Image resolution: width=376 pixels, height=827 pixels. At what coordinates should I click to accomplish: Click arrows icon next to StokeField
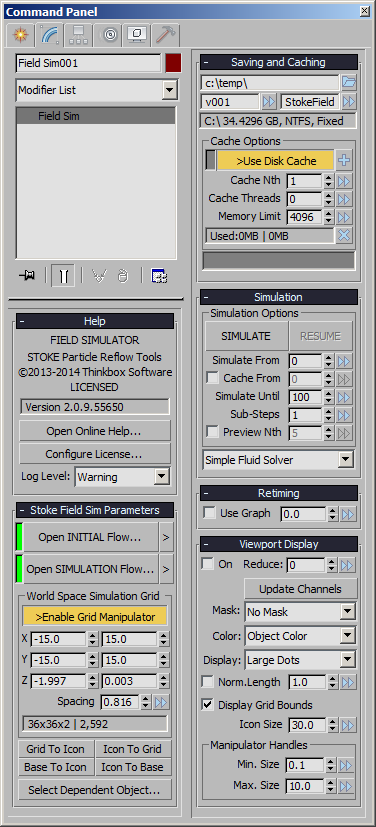point(349,101)
